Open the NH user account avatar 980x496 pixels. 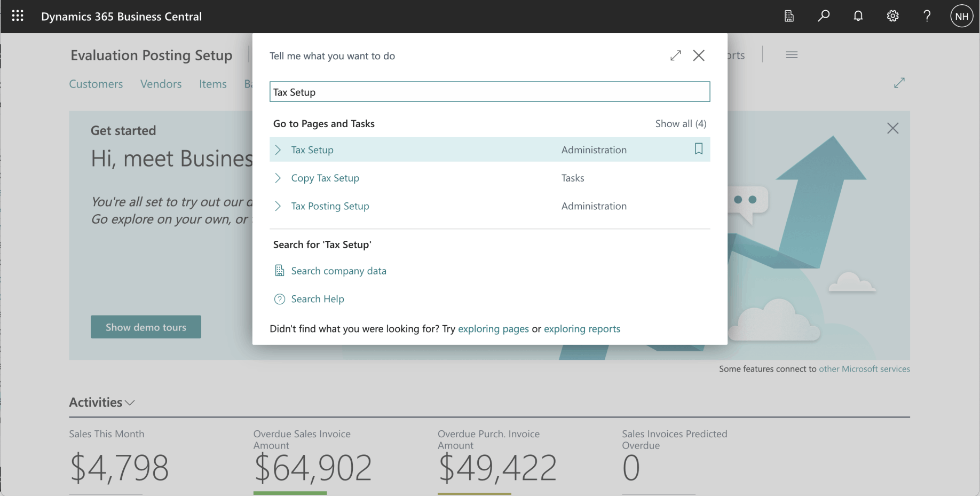pos(961,16)
